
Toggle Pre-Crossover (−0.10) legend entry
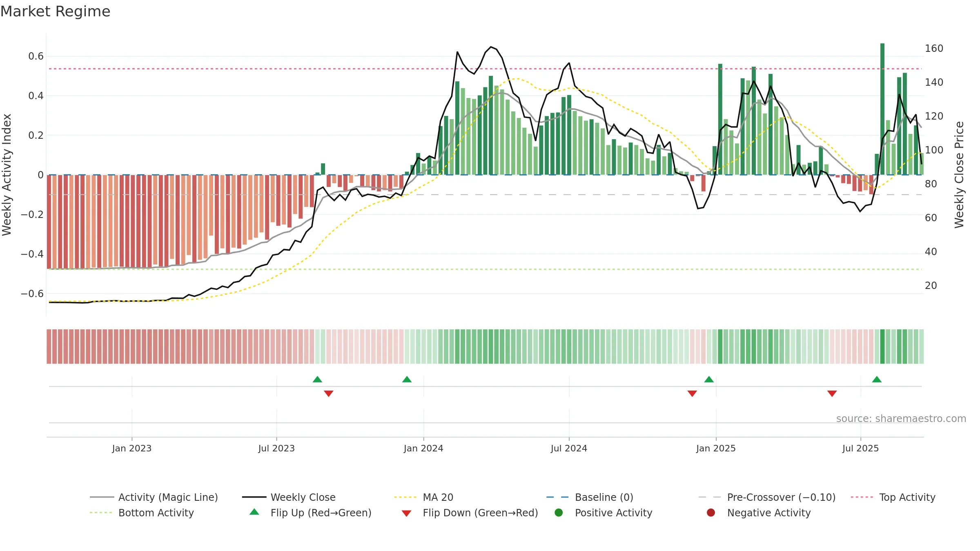pos(767,497)
